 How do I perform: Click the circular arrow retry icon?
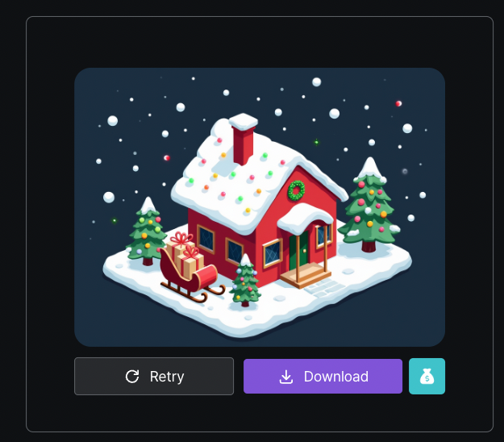point(132,377)
